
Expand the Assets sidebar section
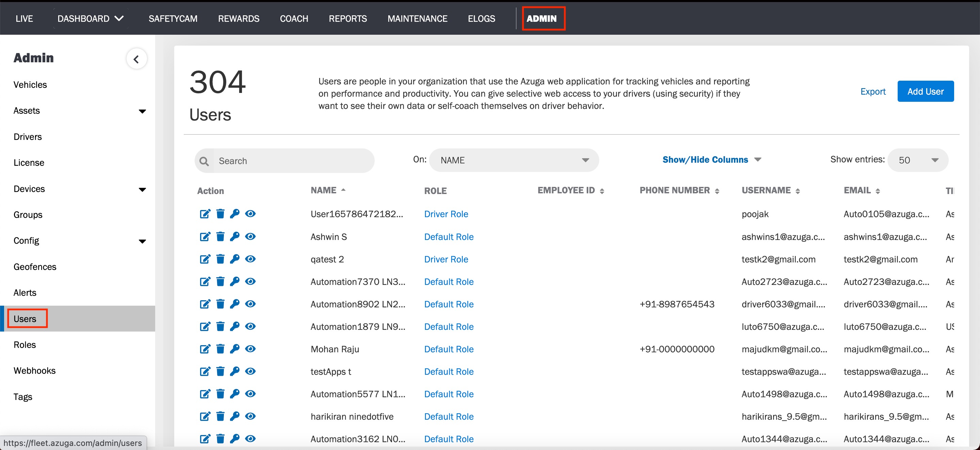pyautogui.click(x=142, y=111)
